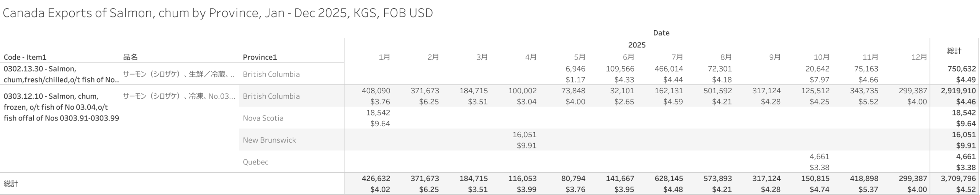Select the 1月 month column header
Image resolution: width=980 pixels, height=195 pixels.
coord(384,57)
